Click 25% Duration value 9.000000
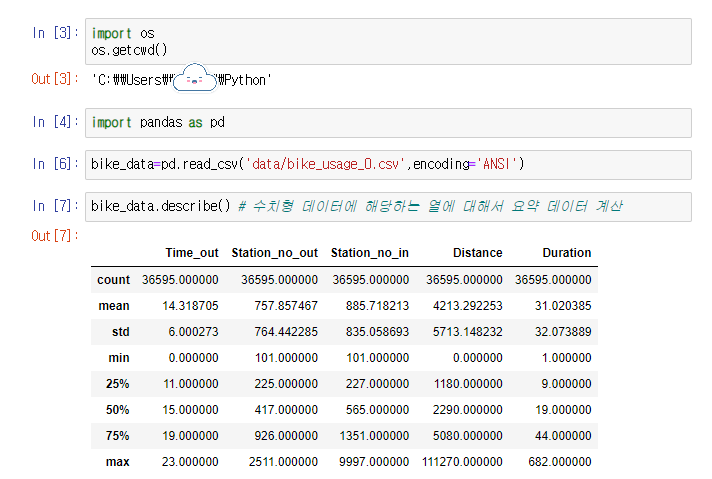The height and width of the screenshot is (479, 712). (x=566, y=384)
